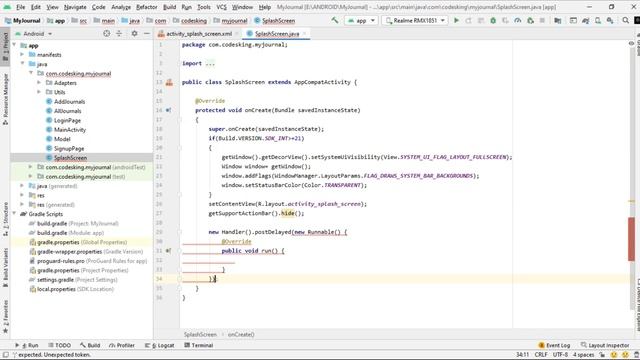This screenshot has height=360, width=640.
Task: Click the Make Project hammer icon
Action: [335, 20]
